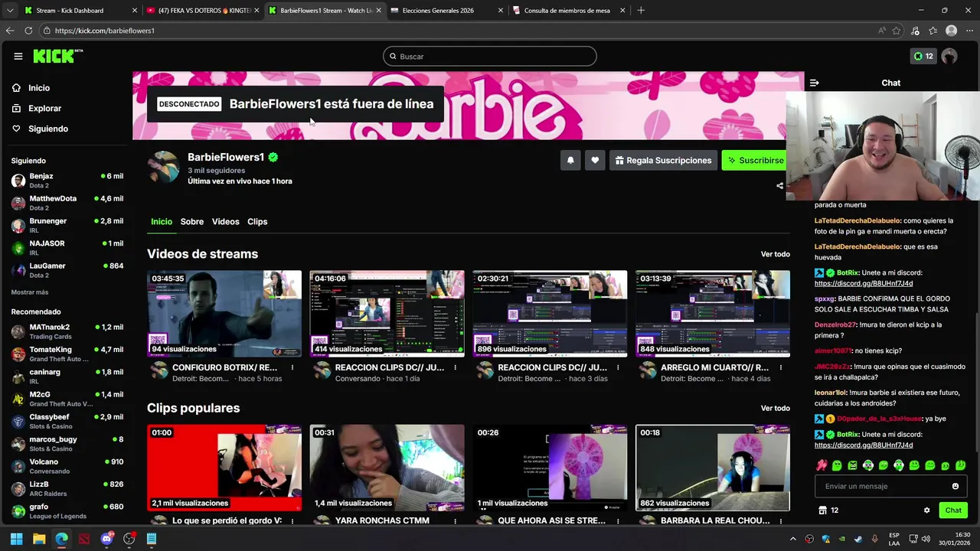Open Siguiendo in the sidebar
The image size is (980, 551).
48,129
